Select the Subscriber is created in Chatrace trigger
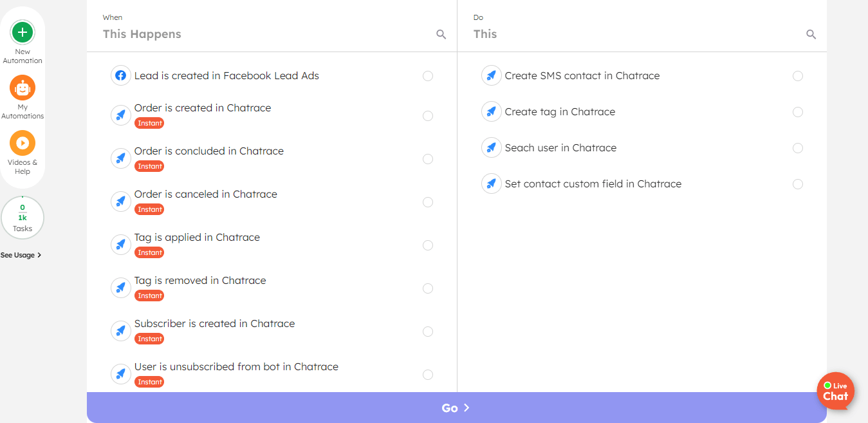This screenshot has width=868, height=423. pyautogui.click(x=428, y=331)
